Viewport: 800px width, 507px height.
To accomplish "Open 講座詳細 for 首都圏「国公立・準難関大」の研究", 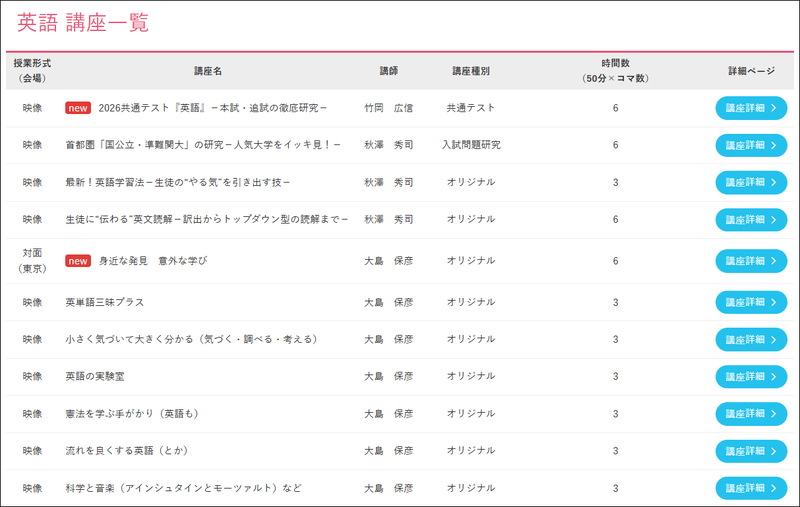I will [x=751, y=145].
